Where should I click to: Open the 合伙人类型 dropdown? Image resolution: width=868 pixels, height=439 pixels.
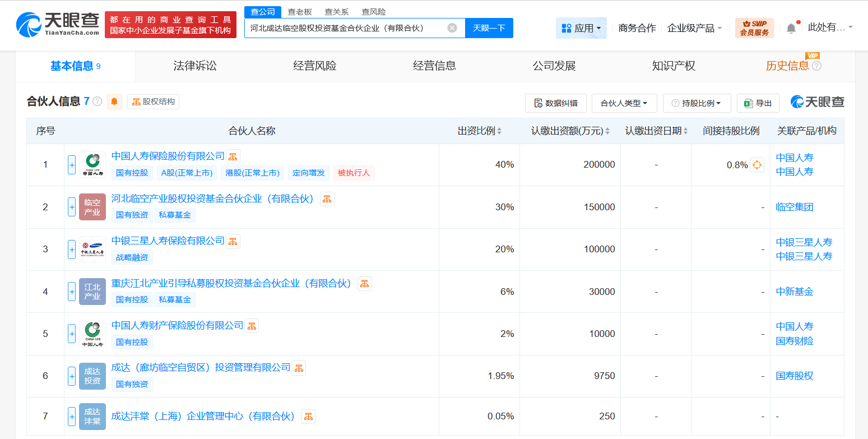point(624,103)
